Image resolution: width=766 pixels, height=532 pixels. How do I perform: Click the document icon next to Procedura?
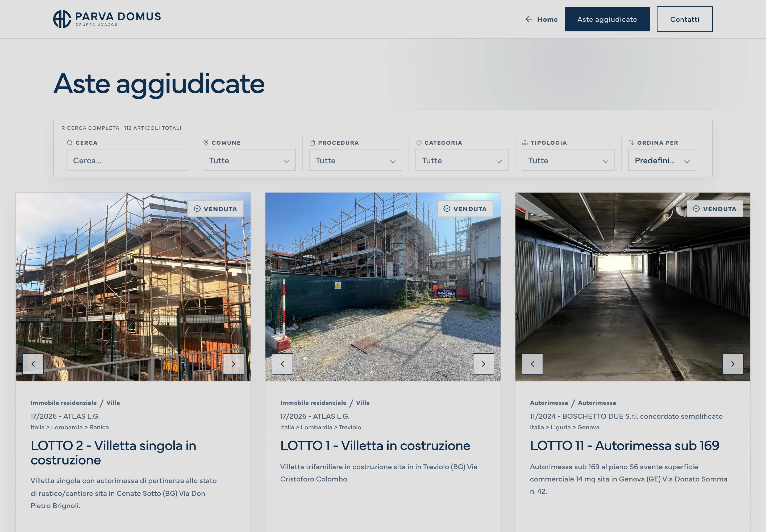point(312,143)
